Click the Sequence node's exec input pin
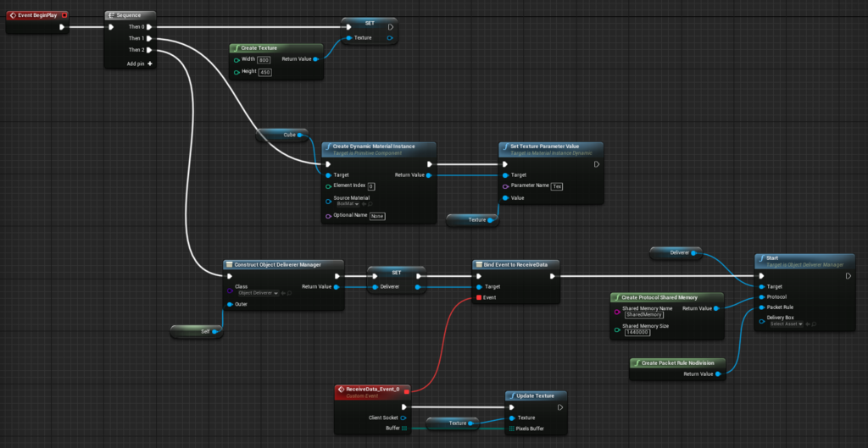The height and width of the screenshot is (448, 868). click(111, 26)
